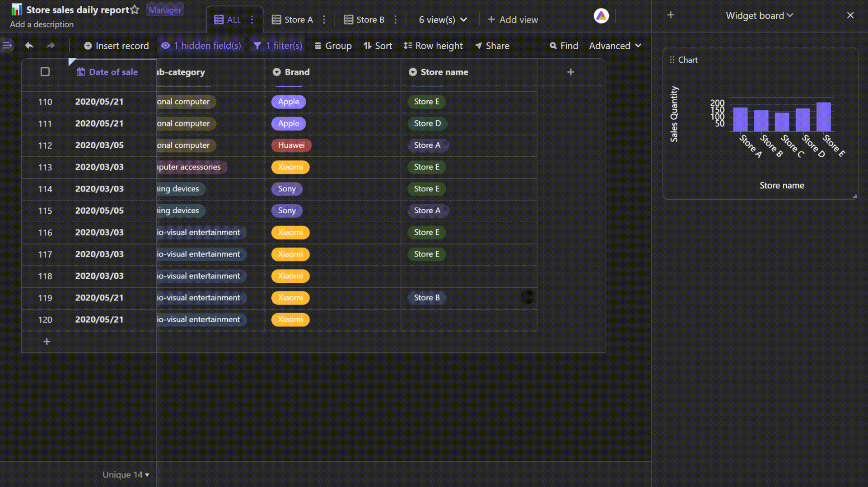
Task: Click the Brand column type icon
Action: 277,72
